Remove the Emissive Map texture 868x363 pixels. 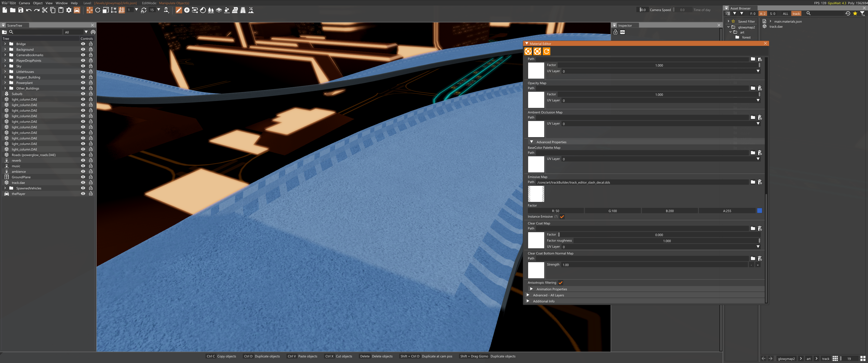pyautogui.click(x=760, y=182)
